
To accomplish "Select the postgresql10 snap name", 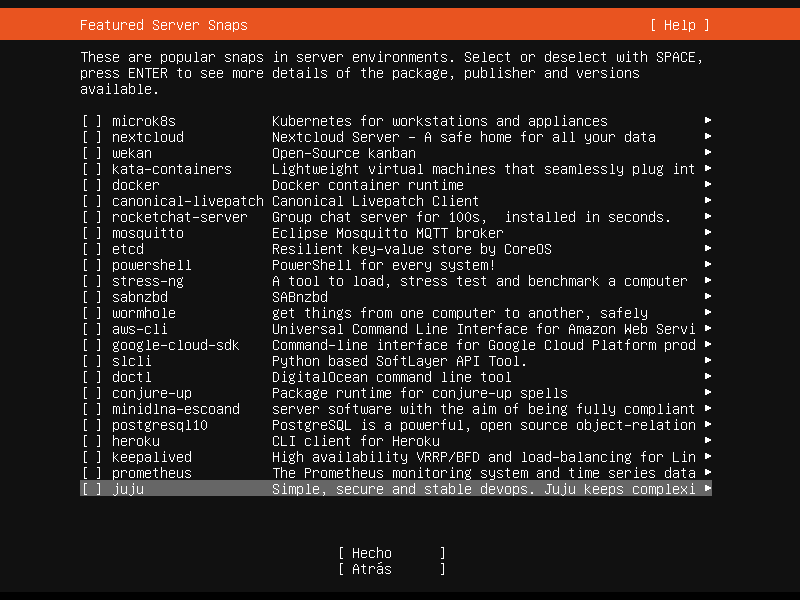I will tap(160, 426).
